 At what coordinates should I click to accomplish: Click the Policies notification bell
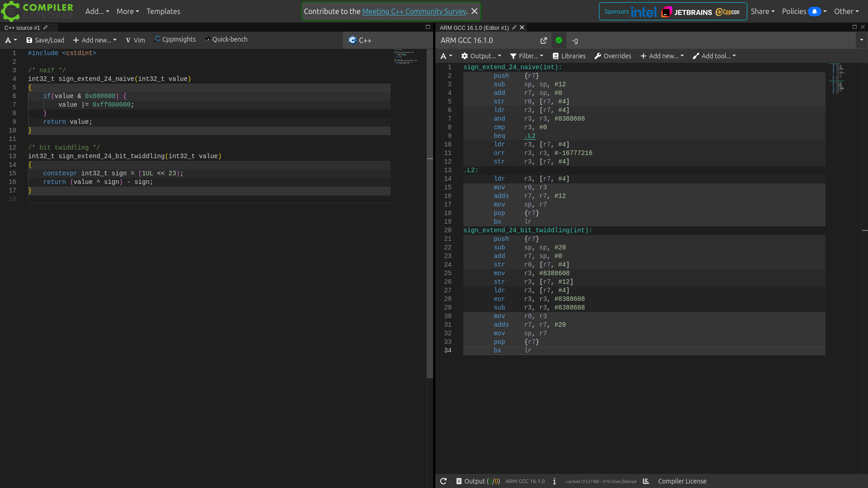point(814,11)
